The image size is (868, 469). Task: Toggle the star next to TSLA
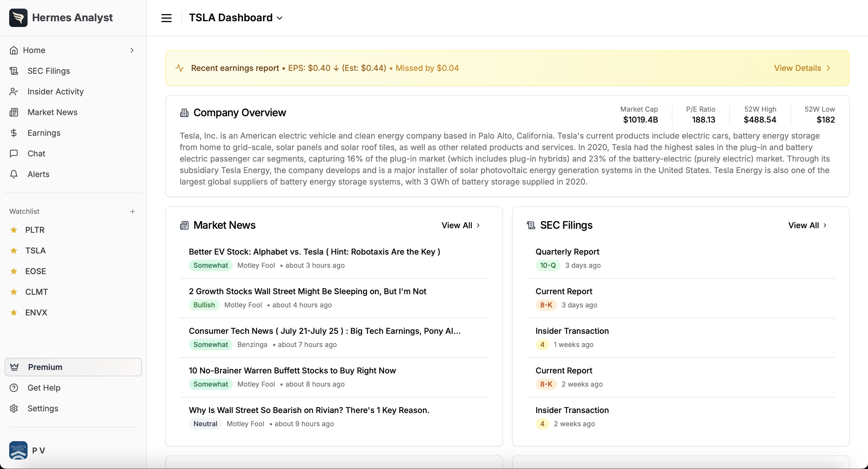[14, 250]
